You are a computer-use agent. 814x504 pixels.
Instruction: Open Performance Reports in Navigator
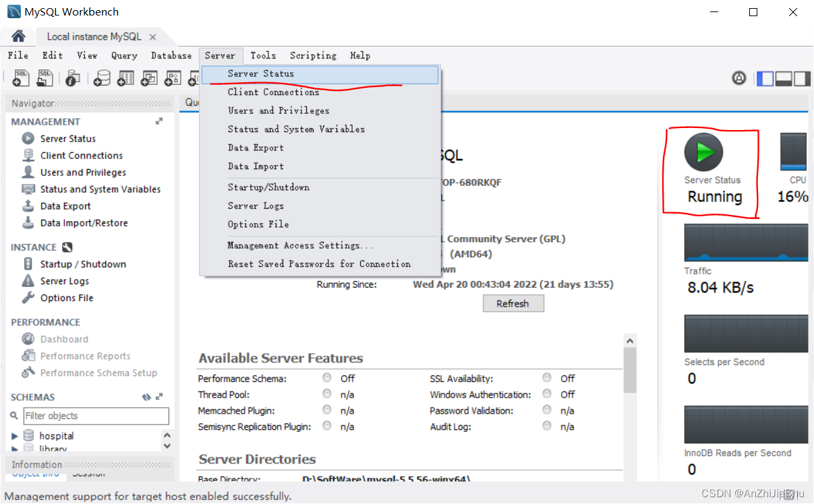pyautogui.click(x=84, y=356)
